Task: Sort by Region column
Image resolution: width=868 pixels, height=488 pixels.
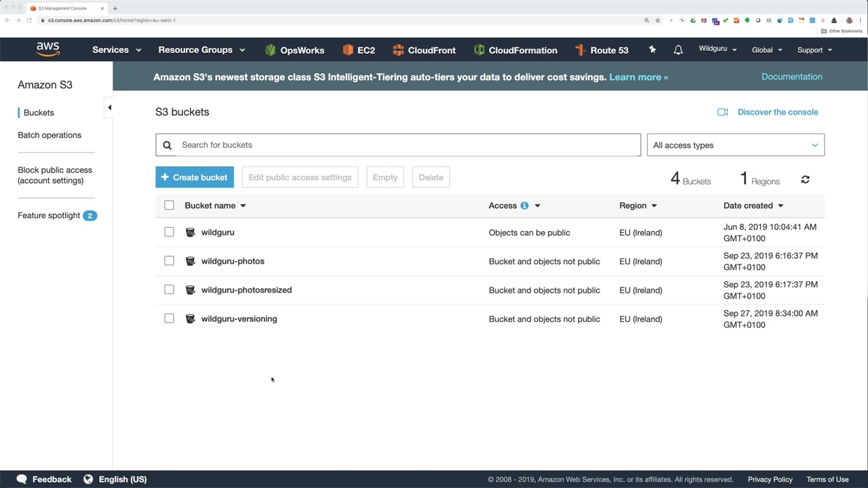Action: click(638, 205)
